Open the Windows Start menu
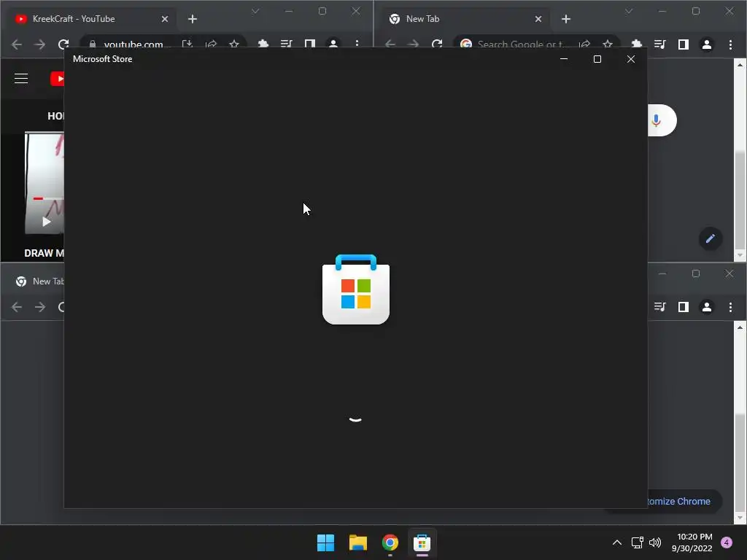This screenshot has width=747, height=560. point(326,542)
